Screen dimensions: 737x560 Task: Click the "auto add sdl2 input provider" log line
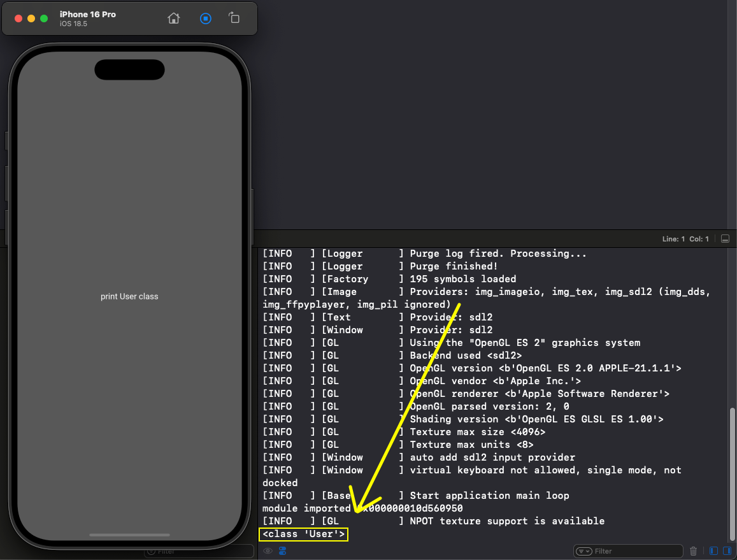pos(419,457)
